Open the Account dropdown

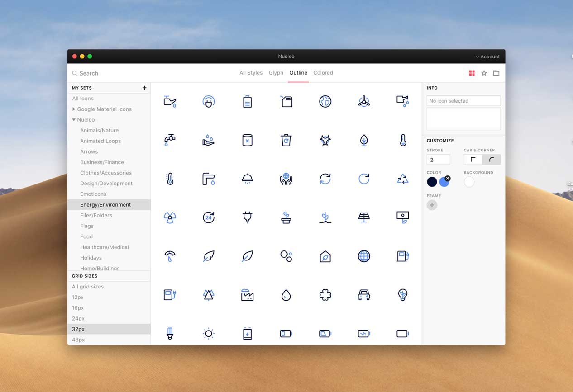click(487, 56)
